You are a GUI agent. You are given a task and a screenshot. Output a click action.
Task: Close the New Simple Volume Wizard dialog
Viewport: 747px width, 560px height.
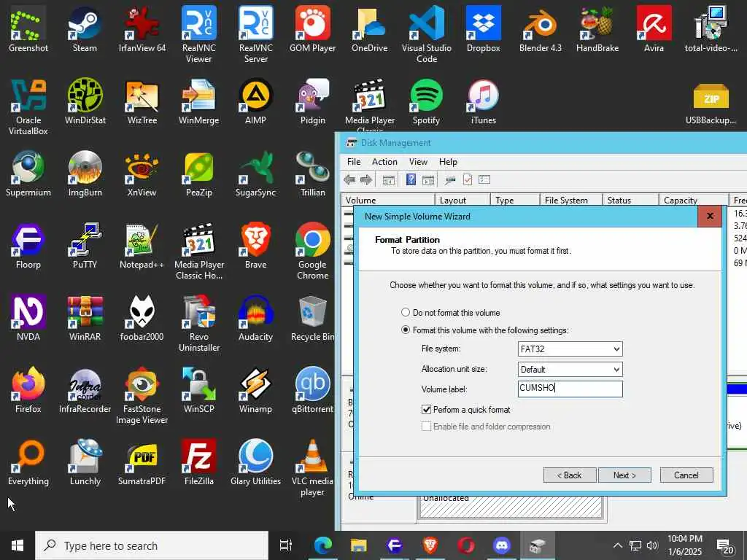710,216
